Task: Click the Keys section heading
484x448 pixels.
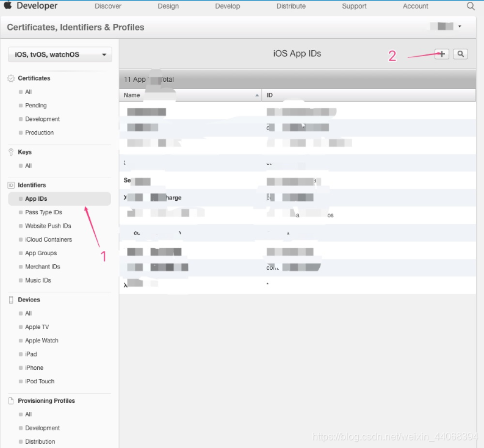Action: (24, 152)
